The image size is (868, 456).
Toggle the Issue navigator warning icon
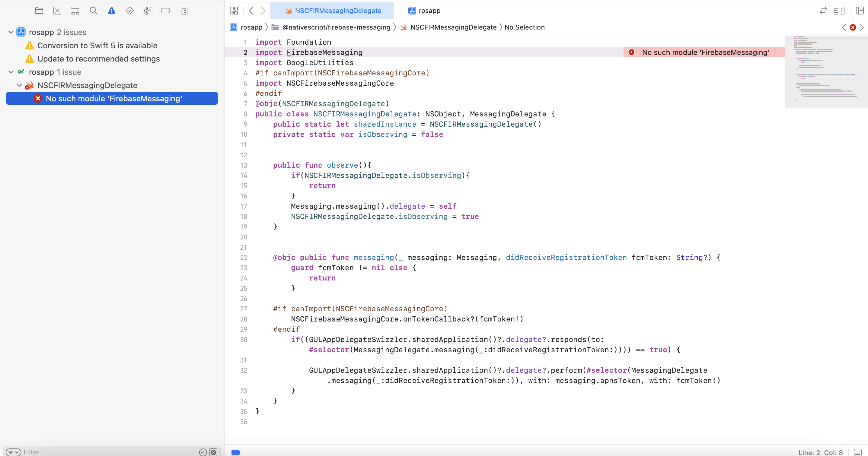pyautogui.click(x=112, y=11)
